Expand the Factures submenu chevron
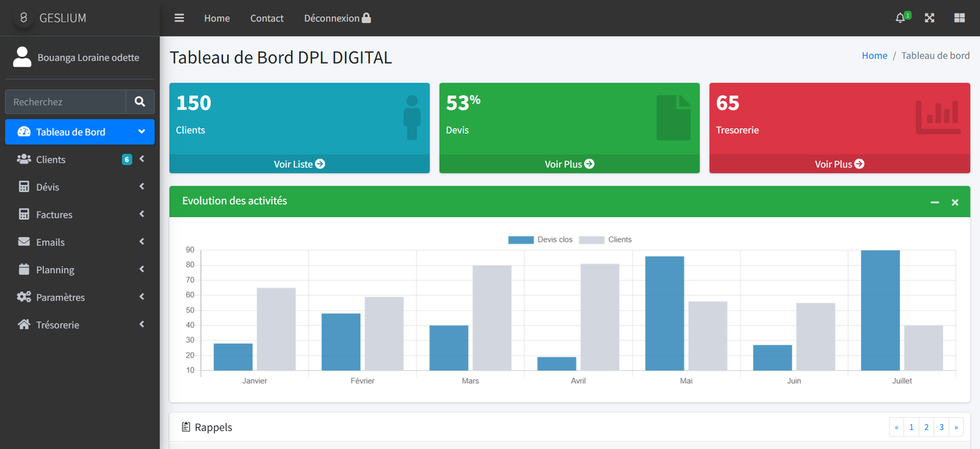Viewport: 980px width, 449px height. click(x=141, y=214)
